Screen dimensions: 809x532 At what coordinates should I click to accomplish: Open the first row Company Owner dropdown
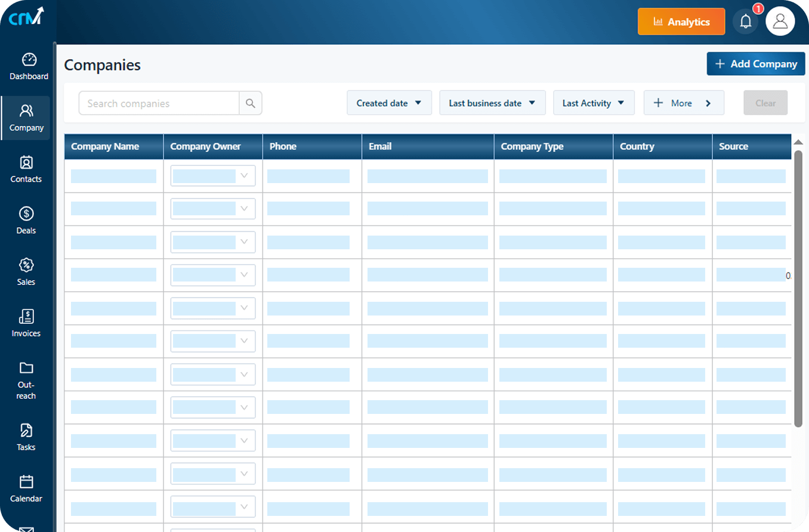pyautogui.click(x=213, y=175)
